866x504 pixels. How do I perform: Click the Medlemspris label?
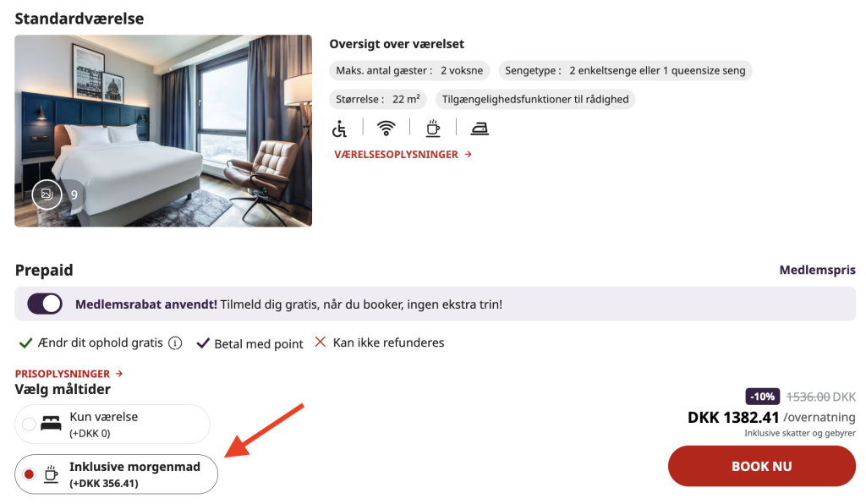click(x=818, y=270)
